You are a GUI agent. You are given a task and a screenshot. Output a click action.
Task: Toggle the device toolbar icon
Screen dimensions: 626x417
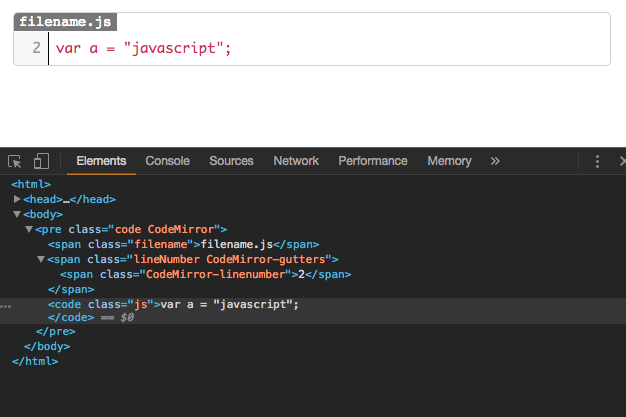[42, 161]
